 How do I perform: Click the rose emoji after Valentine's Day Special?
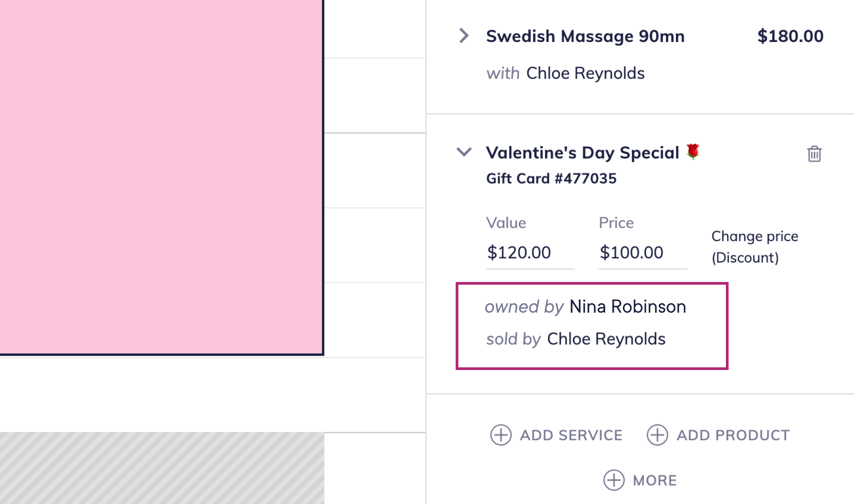(693, 151)
